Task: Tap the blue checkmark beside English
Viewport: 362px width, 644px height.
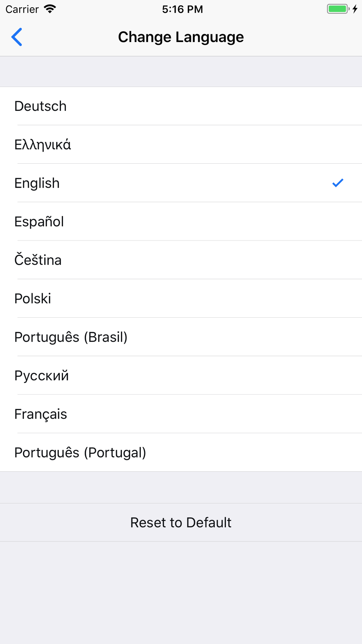Action: tap(338, 183)
